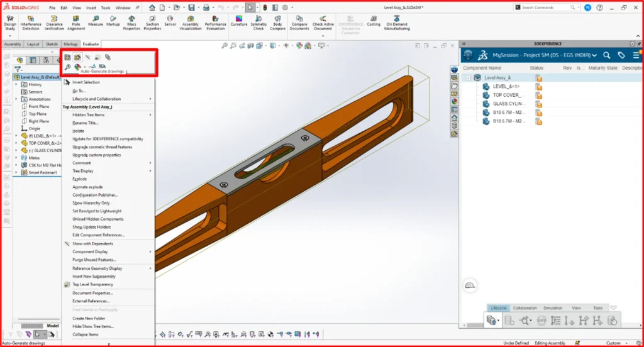Screen dimensions: 644x347
Task: Open Mass Properties
Action: 131,23
